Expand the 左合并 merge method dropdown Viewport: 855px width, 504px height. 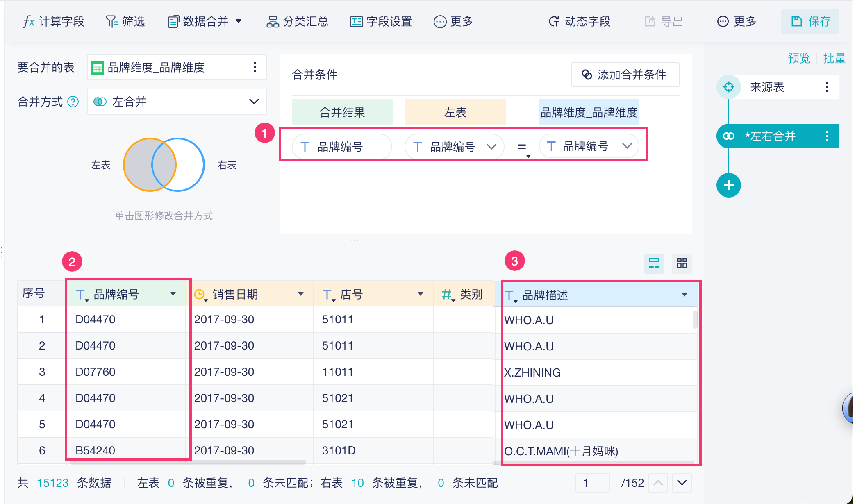tap(177, 102)
